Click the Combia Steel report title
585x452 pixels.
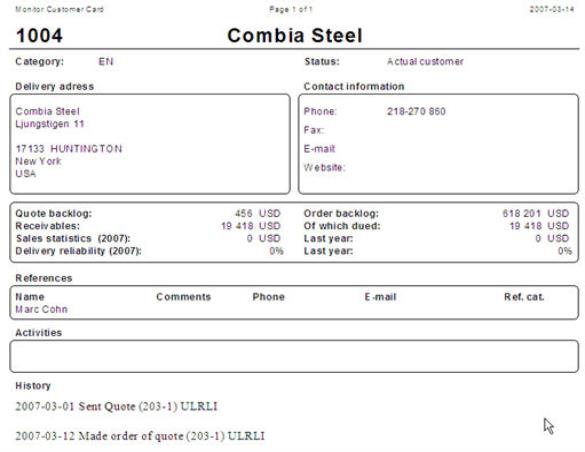click(295, 35)
